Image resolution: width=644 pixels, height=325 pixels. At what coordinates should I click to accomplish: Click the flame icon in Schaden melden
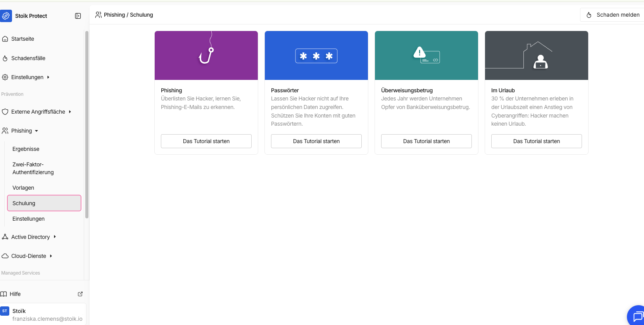[x=589, y=15]
